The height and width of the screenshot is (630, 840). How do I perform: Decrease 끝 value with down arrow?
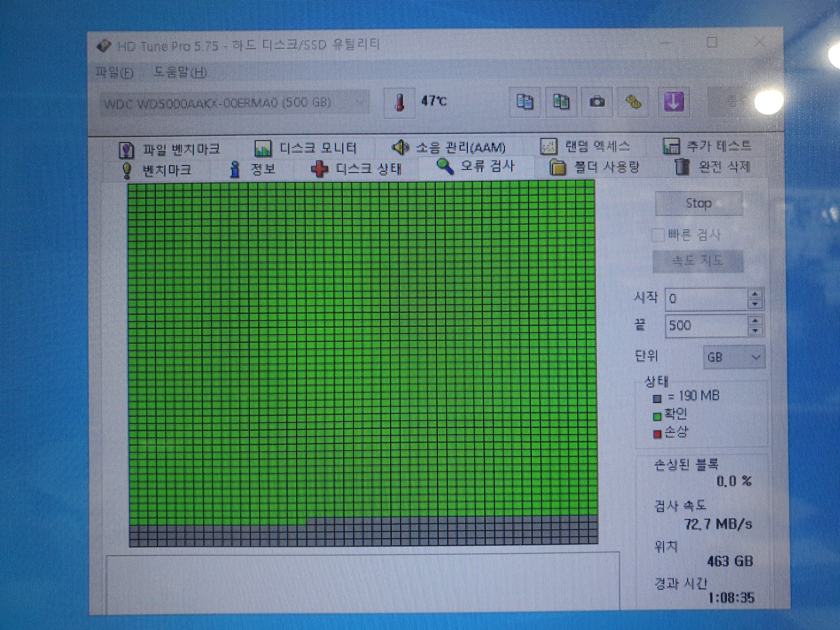tap(755, 331)
